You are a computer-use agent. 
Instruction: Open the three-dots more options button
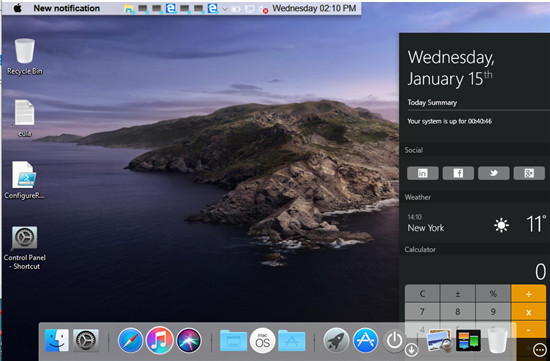539,349
